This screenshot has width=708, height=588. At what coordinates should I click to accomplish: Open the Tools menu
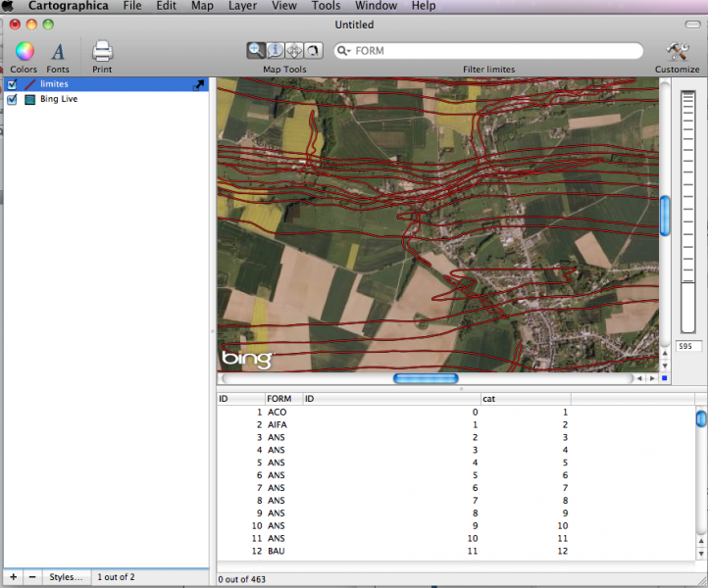(x=326, y=6)
